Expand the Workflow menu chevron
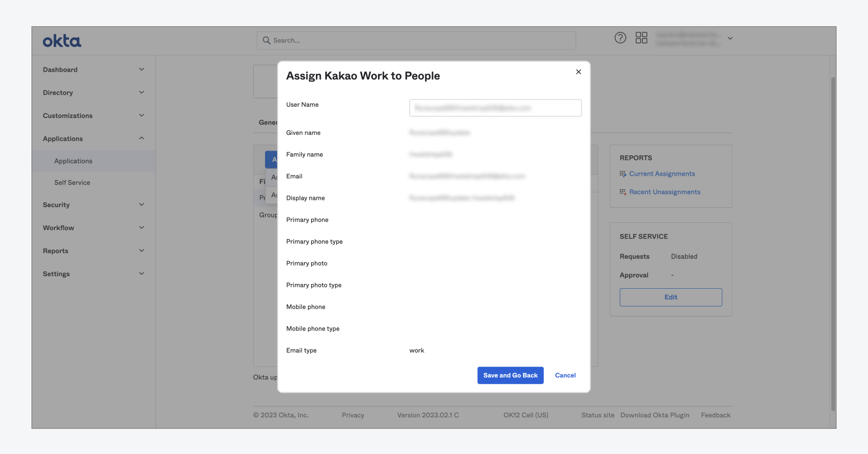The width and height of the screenshot is (868, 454). 141,228
